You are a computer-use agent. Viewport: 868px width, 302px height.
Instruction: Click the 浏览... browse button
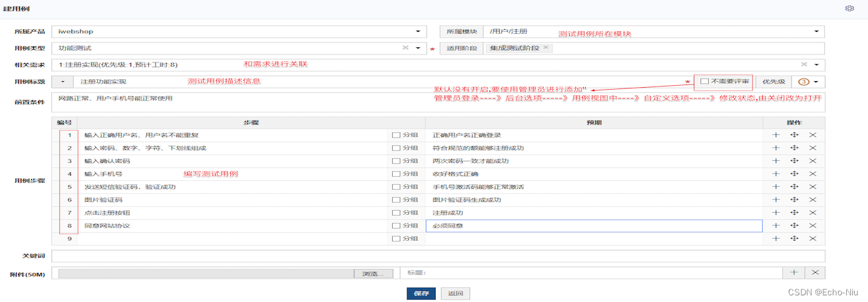(x=373, y=273)
